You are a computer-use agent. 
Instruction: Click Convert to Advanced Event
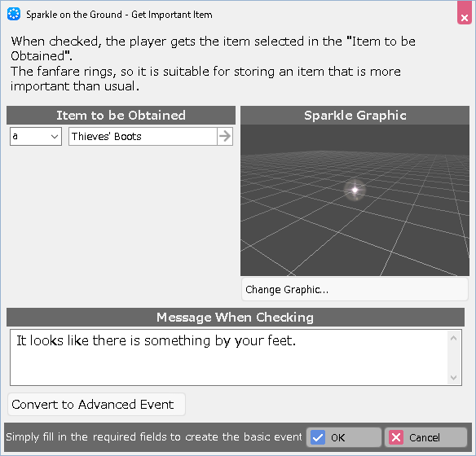(x=96, y=404)
